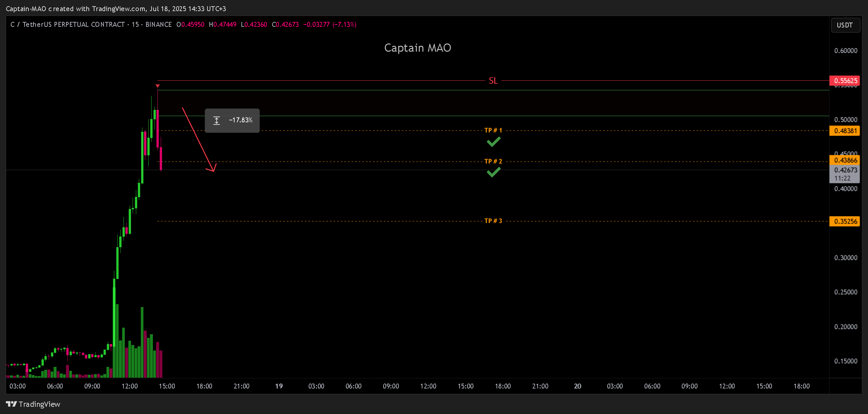Click the TP # 2 price label 0.43866
The image size is (868, 414).
pyautogui.click(x=844, y=160)
